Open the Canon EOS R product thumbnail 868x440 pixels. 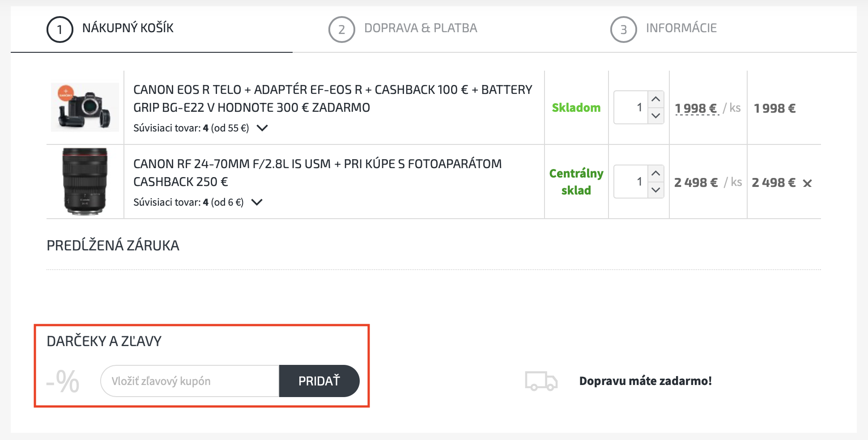[85, 107]
